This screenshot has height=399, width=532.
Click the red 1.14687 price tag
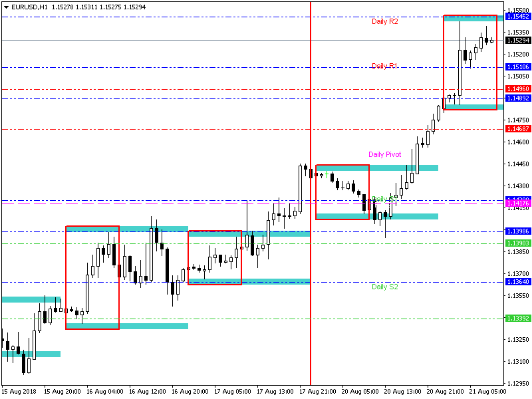click(x=518, y=129)
